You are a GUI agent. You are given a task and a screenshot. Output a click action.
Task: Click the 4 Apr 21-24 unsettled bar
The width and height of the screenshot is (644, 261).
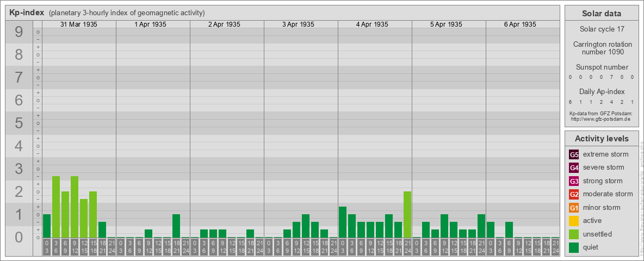(x=407, y=214)
